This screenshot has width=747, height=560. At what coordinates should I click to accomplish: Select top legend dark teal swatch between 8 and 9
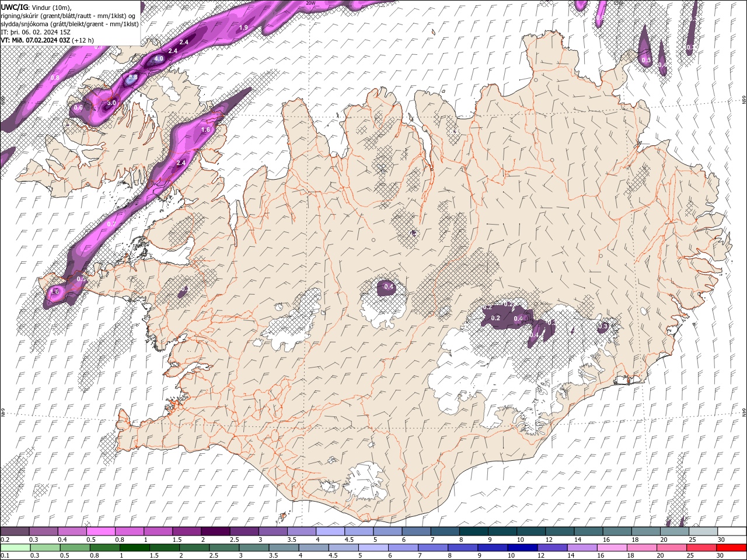click(x=473, y=531)
